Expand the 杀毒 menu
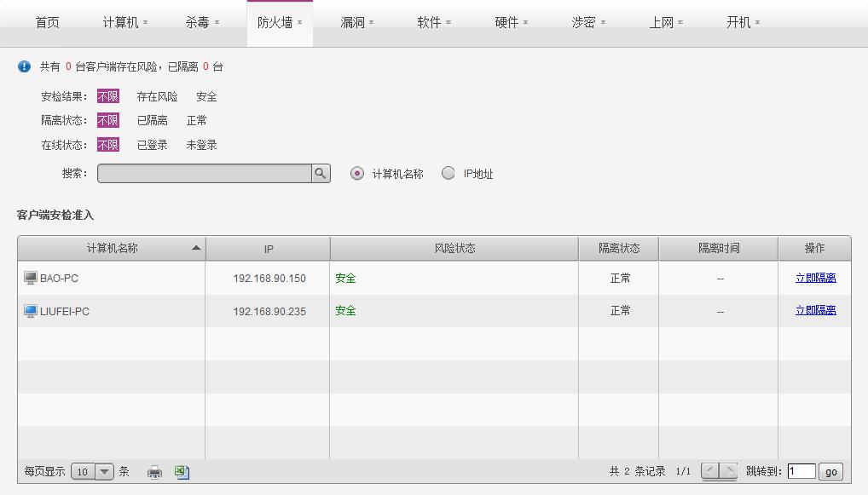The height and width of the screenshot is (495, 868). [x=202, y=23]
